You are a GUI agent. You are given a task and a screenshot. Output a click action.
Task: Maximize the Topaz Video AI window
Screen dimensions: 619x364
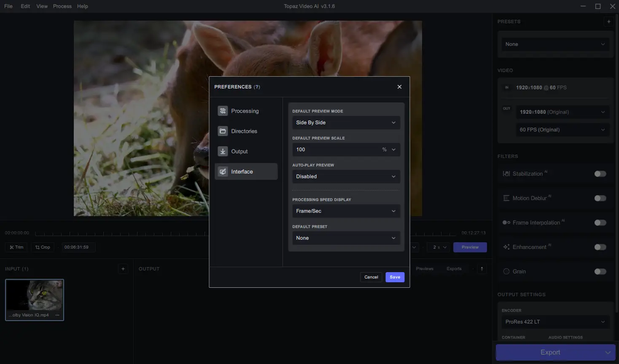click(x=598, y=6)
